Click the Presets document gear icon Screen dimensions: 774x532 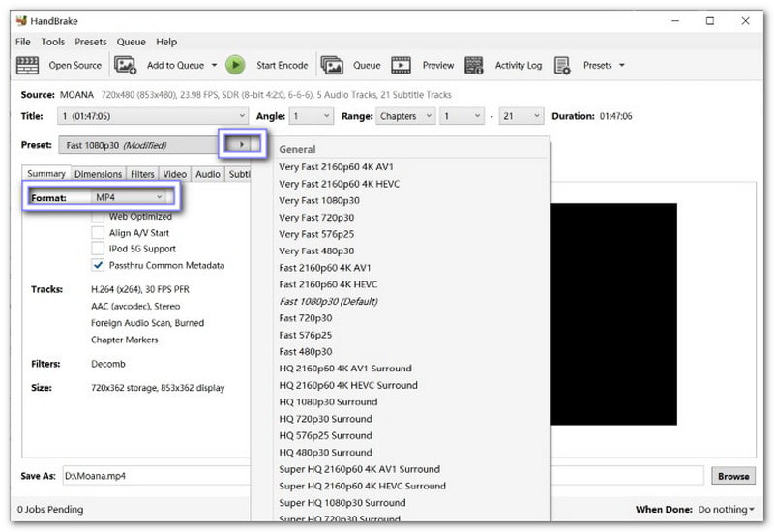(x=562, y=65)
